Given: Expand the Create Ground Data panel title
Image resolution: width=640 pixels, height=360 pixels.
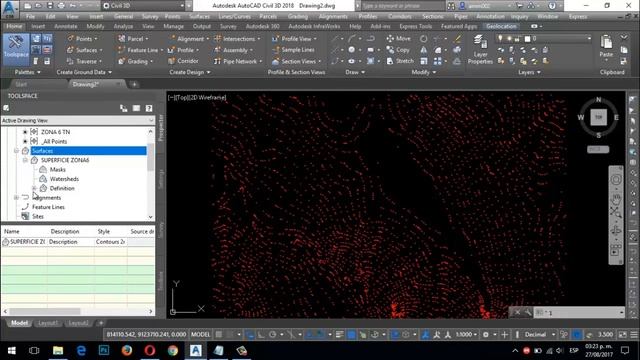Looking at the screenshot, I should (84, 72).
